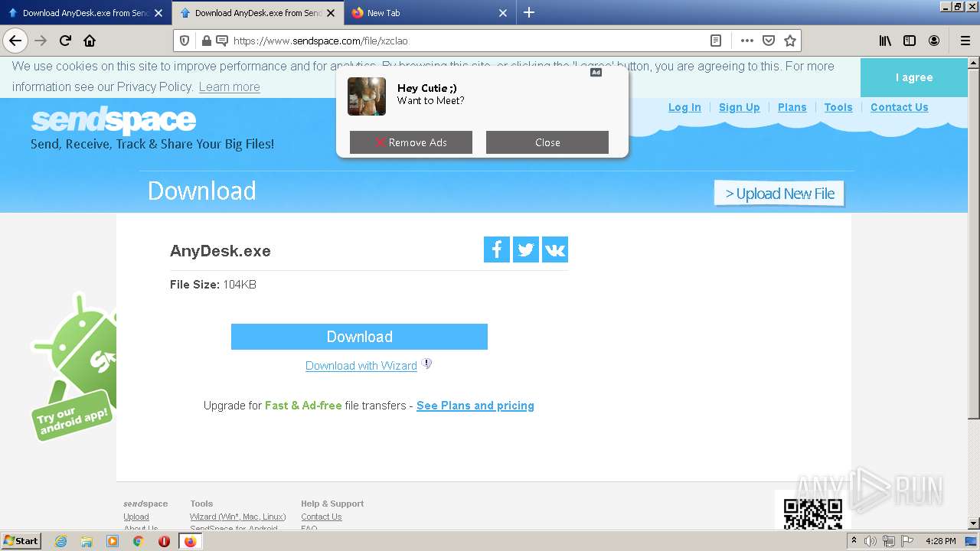Click the tracking protection shield icon
980x551 pixels.
pyautogui.click(x=185, y=41)
